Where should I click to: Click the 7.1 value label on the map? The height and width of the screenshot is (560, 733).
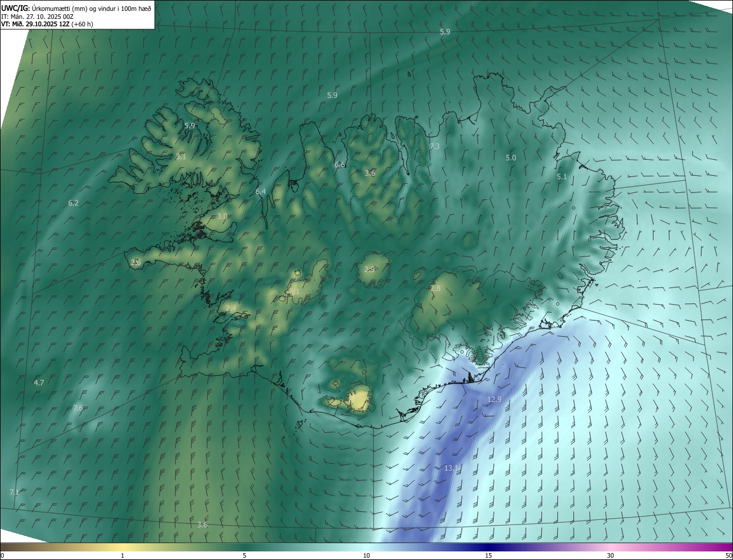point(14,492)
